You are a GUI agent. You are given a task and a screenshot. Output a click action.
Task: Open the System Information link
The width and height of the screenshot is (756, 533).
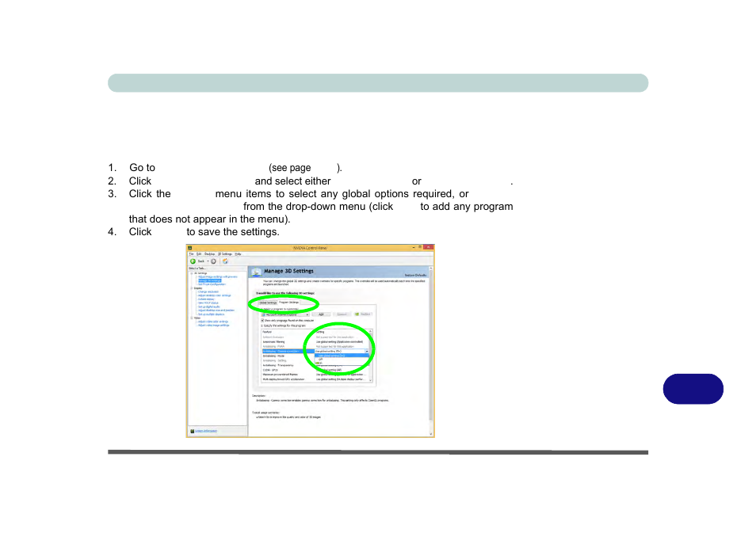click(x=206, y=431)
